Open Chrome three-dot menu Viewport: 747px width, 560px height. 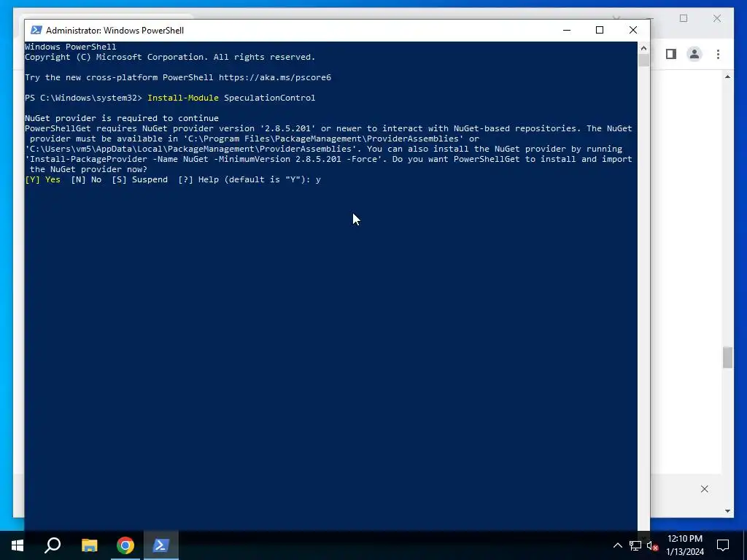(718, 54)
